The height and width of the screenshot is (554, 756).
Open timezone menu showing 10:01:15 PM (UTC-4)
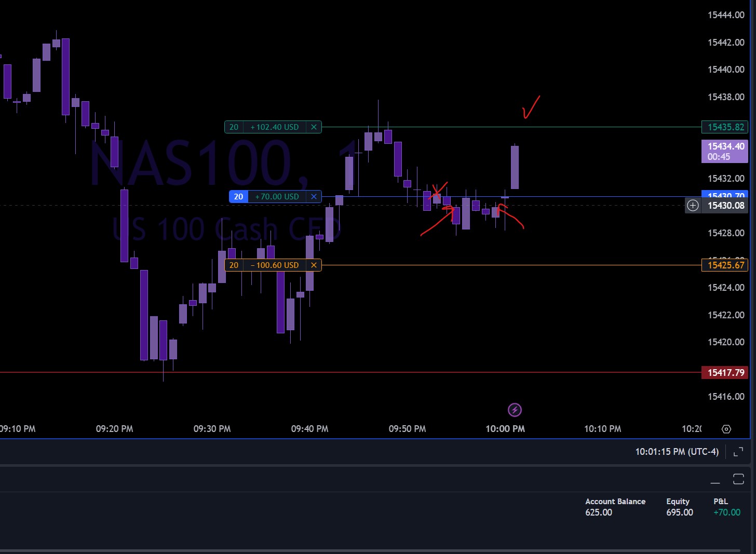(677, 452)
